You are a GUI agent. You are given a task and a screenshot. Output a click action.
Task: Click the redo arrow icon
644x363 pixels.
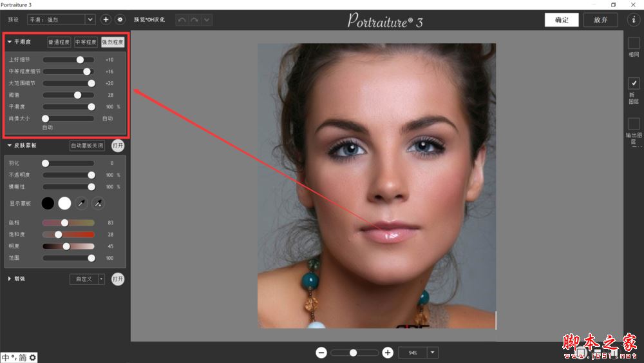(194, 20)
